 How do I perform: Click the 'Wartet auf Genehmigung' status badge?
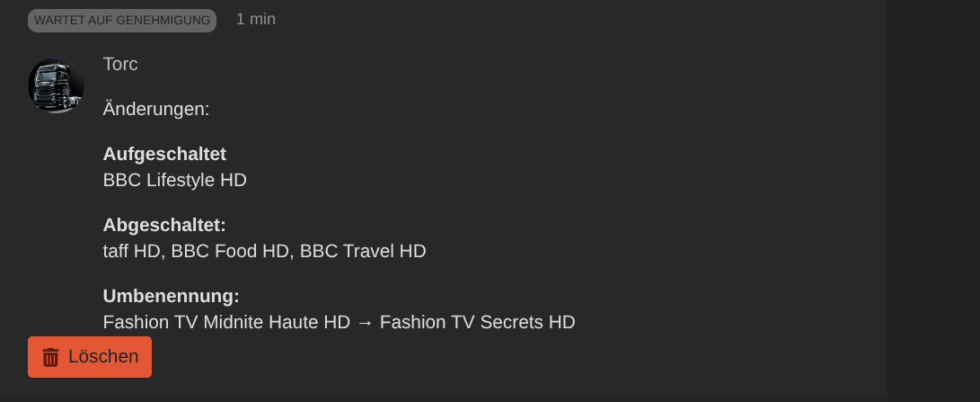122,20
